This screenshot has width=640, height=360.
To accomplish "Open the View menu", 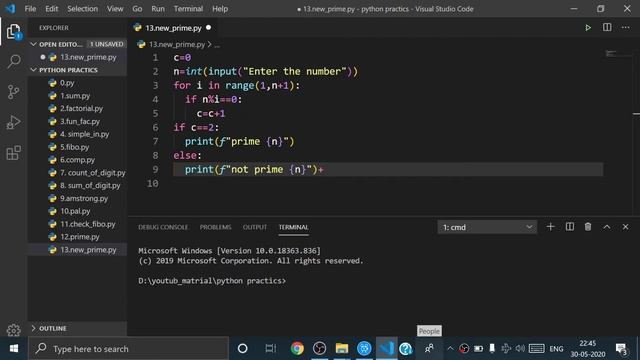I will (115, 9).
